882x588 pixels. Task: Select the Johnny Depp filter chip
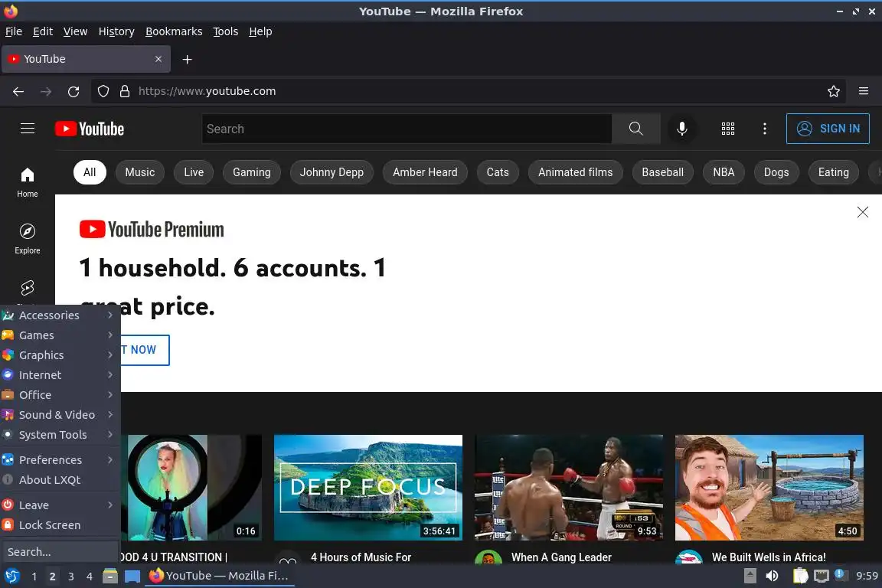(332, 172)
